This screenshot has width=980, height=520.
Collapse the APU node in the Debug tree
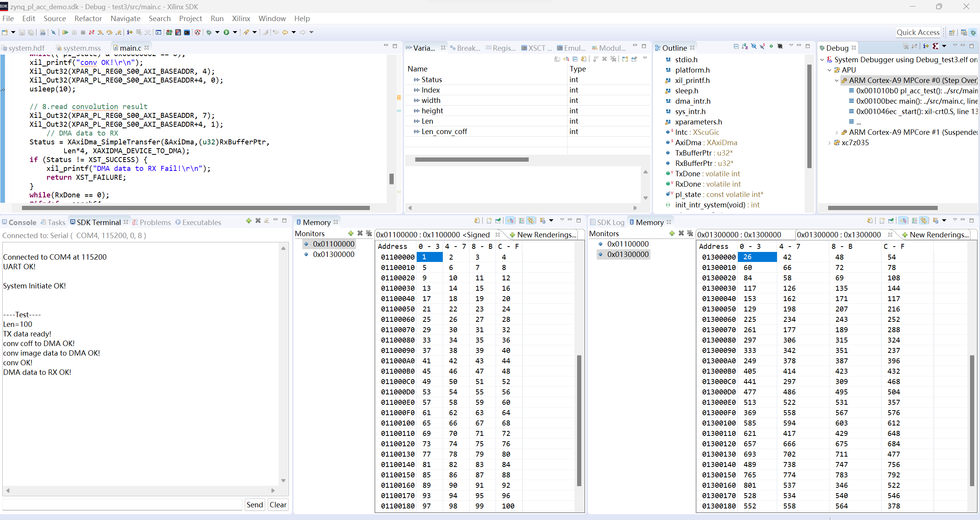[829, 70]
